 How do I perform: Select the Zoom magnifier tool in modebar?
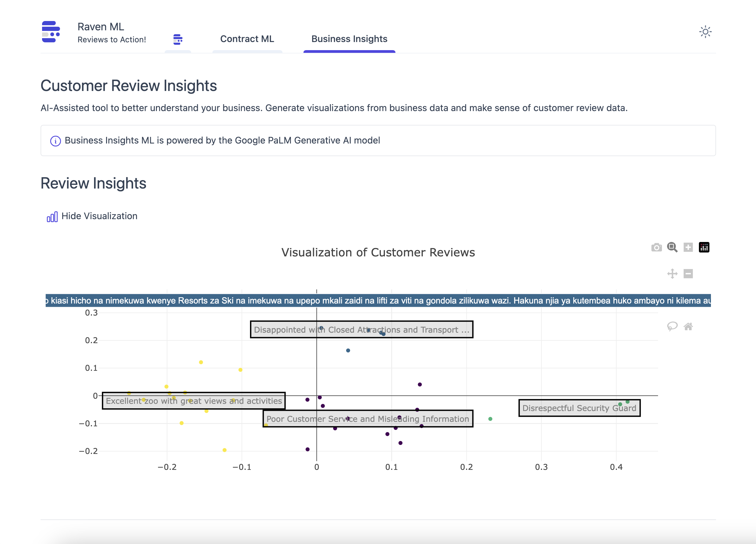coord(672,247)
